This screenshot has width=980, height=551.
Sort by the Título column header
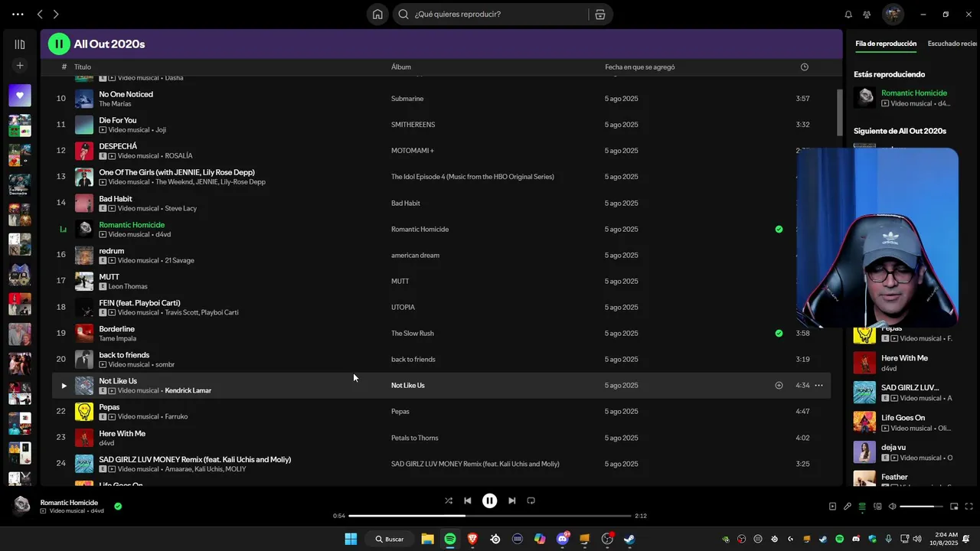[x=83, y=67]
